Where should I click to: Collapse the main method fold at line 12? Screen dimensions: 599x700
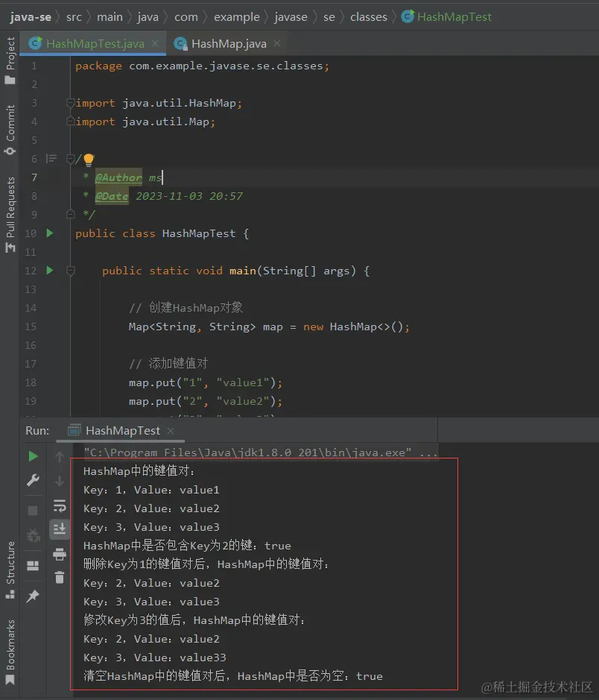click(x=70, y=271)
